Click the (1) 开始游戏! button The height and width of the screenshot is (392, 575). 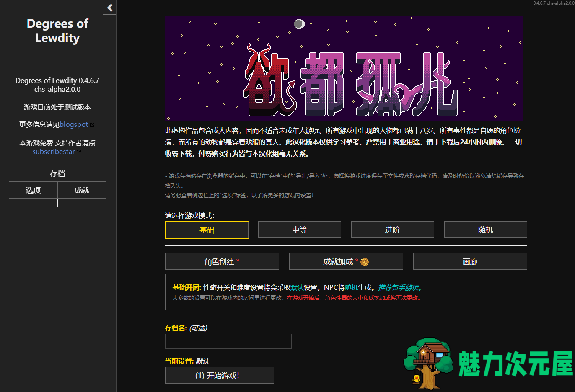(220, 375)
